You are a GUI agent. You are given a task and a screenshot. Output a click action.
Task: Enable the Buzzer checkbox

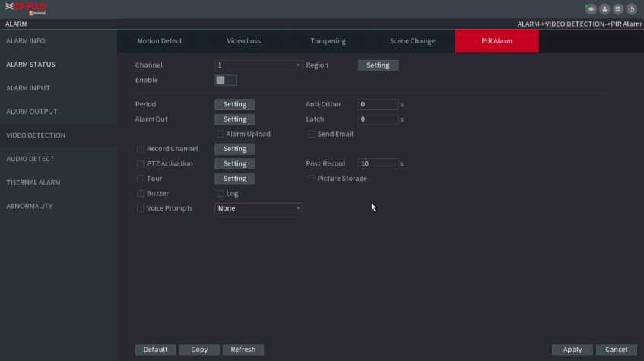click(x=141, y=194)
